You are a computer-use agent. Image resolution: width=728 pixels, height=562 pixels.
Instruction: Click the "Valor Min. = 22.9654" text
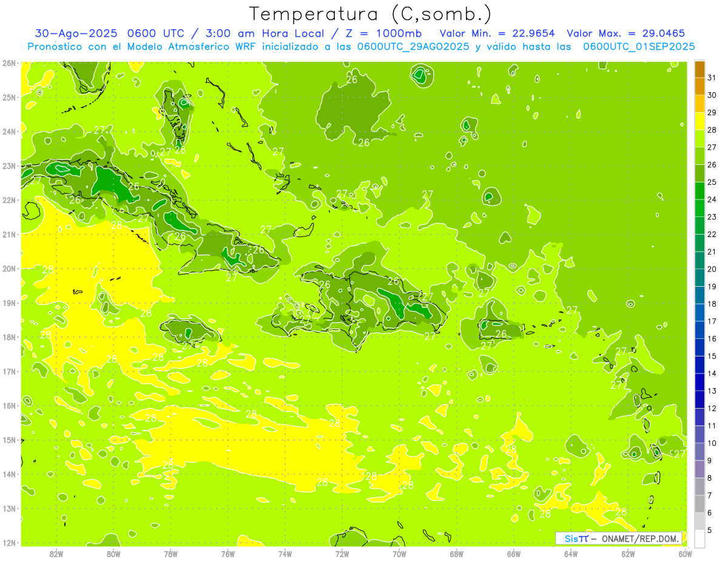coord(497,33)
